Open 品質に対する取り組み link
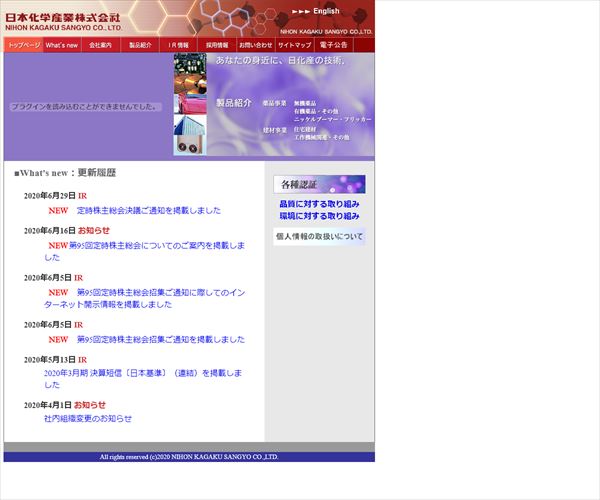600x500 pixels. point(319,204)
